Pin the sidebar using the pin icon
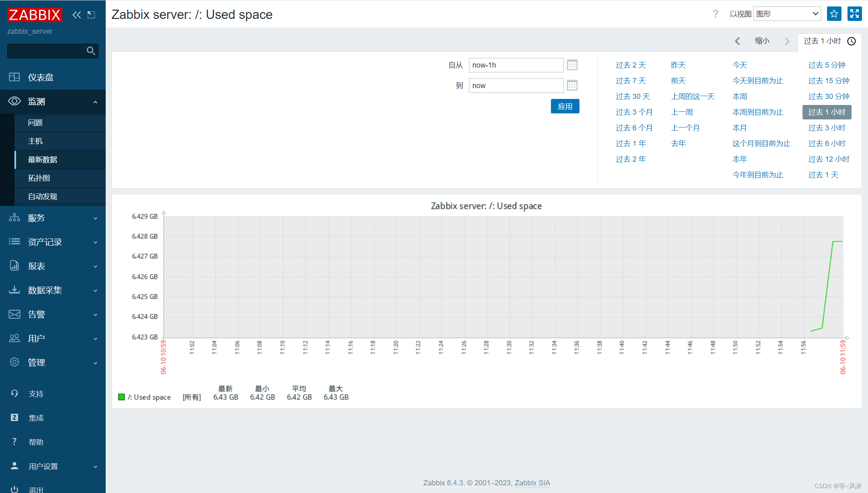The height and width of the screenshot is (493, 868). tap(91, 14)
